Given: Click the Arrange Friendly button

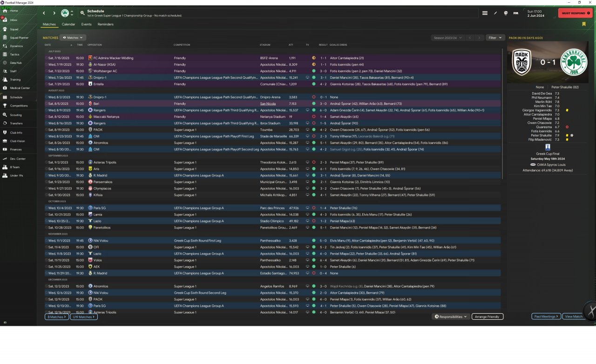Looking at the screenshot, I should coord(488,317).
